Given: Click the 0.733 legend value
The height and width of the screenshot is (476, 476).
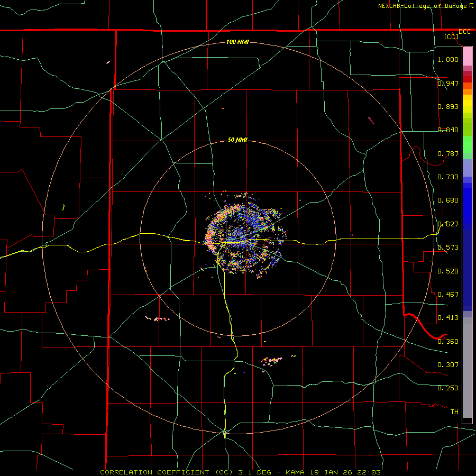Looking at the screenshot, I should coord(448,177).
